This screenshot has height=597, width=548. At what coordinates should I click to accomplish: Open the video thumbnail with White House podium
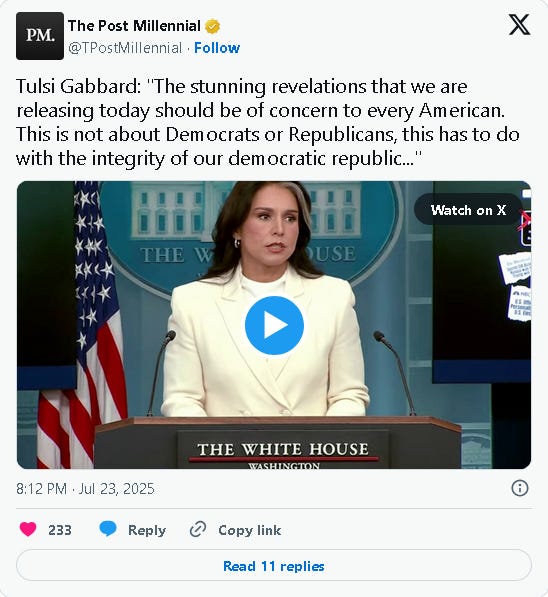click(x=274, y=325)
